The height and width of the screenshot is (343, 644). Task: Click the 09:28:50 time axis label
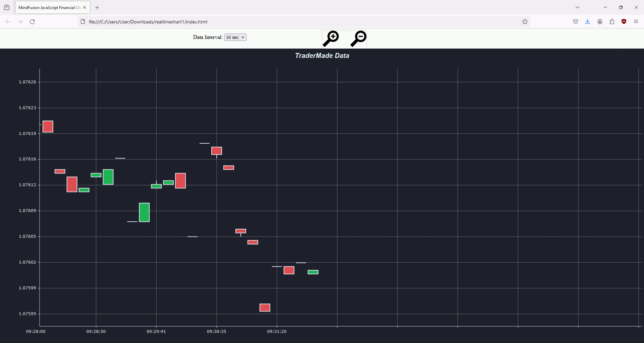(x=96, y=332)
